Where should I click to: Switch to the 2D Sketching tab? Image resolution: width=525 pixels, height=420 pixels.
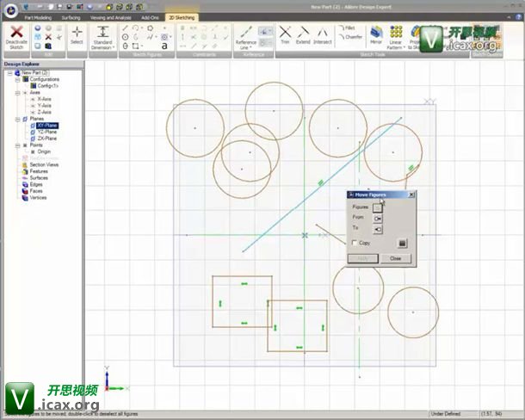(x=182, y=18)
